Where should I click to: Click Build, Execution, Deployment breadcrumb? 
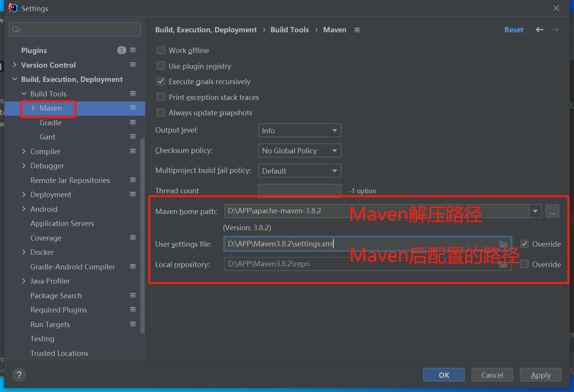206,30
